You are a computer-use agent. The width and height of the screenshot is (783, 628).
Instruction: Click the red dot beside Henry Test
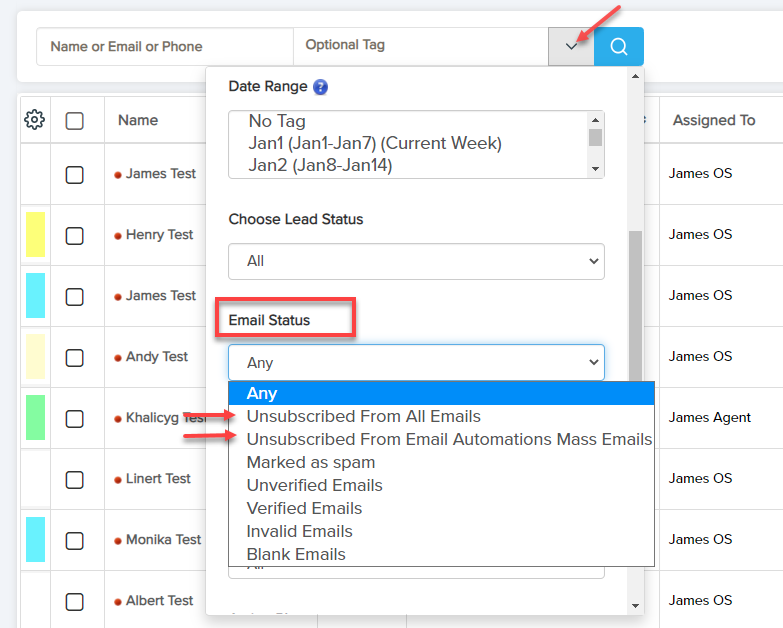118,236
